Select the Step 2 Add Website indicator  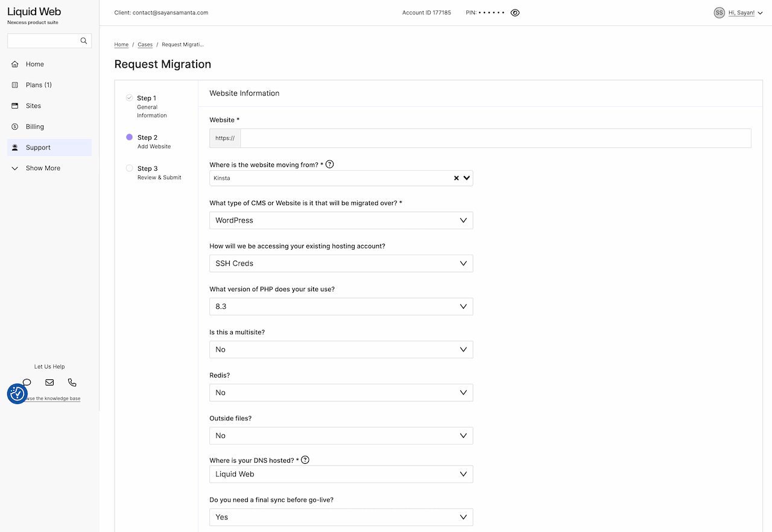(129, 138)
